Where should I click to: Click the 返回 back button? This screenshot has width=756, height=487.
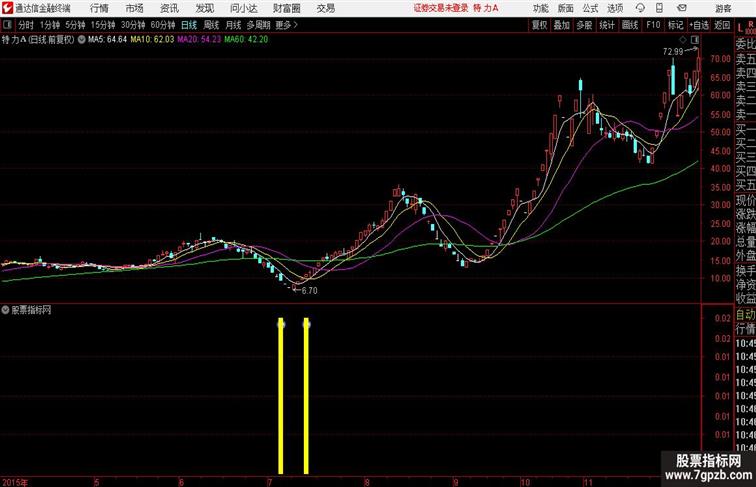pos(722,25)
